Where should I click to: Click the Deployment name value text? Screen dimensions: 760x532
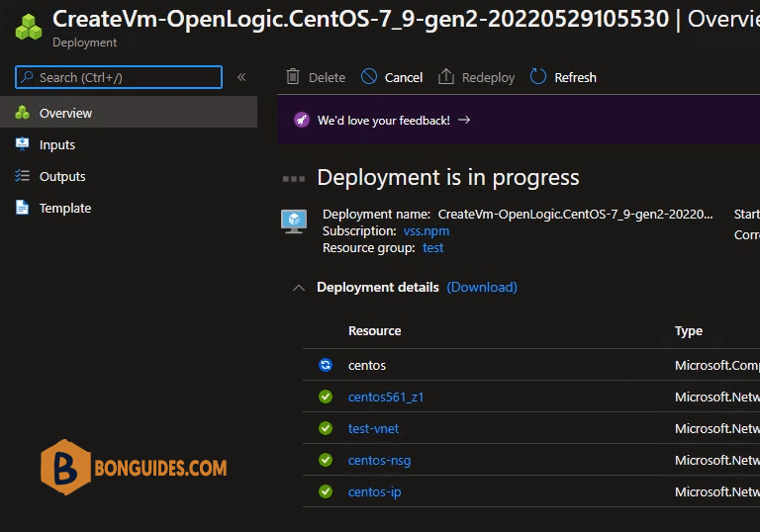tap(575, 215)
